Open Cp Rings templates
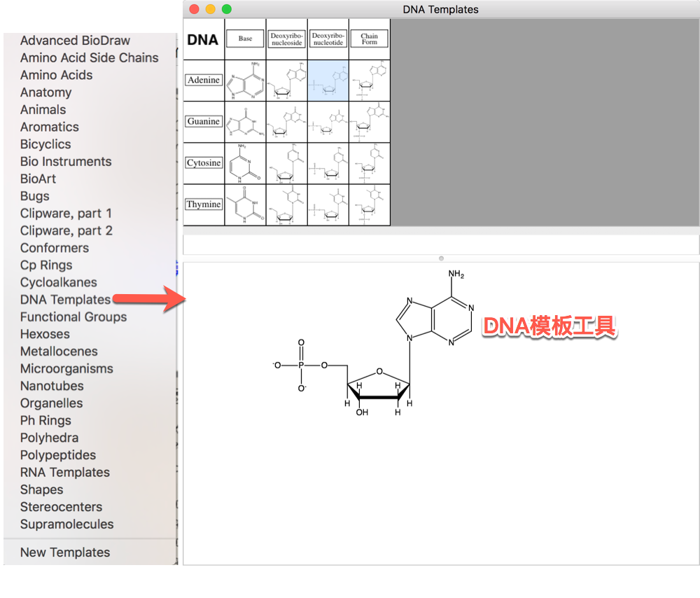This screenshot has width=700, height=598. pyautogui.click(x=46, y=265)
